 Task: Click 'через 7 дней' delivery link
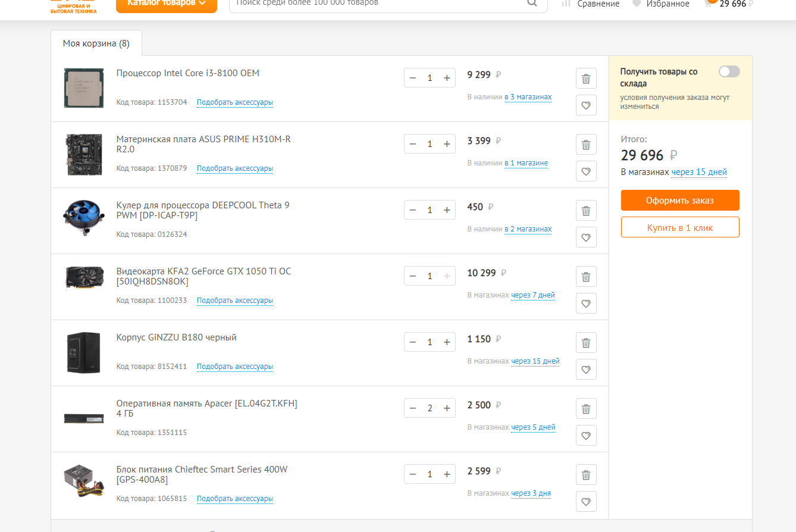coord(533,295)
